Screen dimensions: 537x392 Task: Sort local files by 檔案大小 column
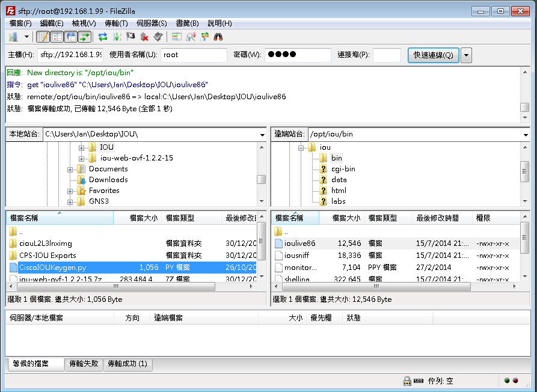tap(137, 218)
